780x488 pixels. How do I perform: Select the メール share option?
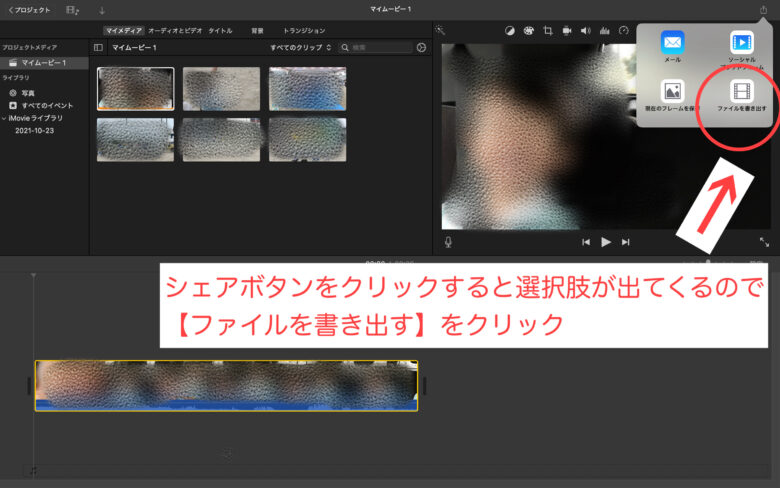coord(672,48)
